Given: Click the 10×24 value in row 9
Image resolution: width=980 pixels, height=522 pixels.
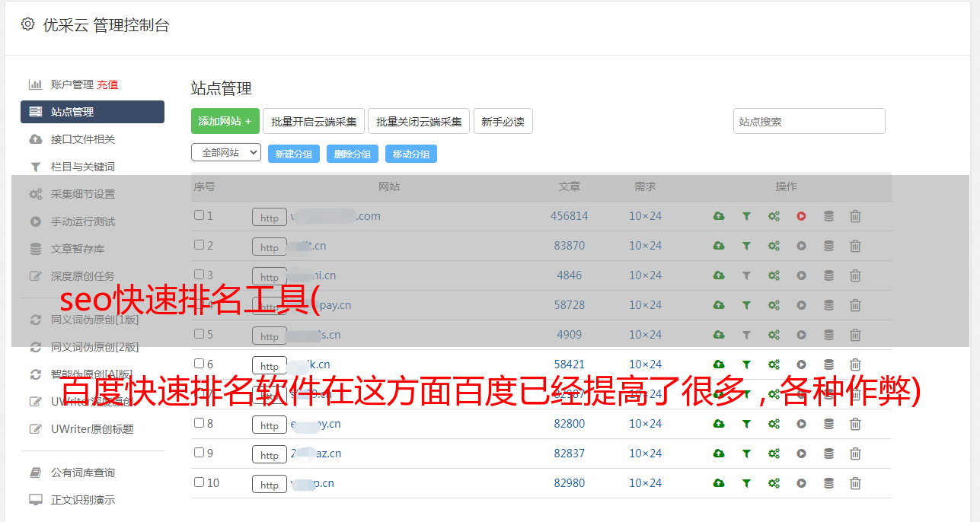Looking at the screenshot, I should (645, 454).
